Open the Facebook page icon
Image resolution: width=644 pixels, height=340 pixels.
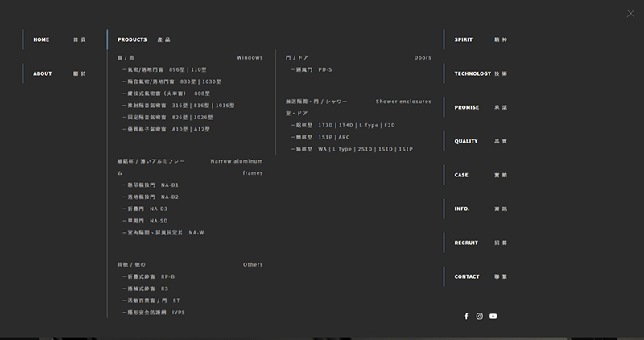[466, 316]
